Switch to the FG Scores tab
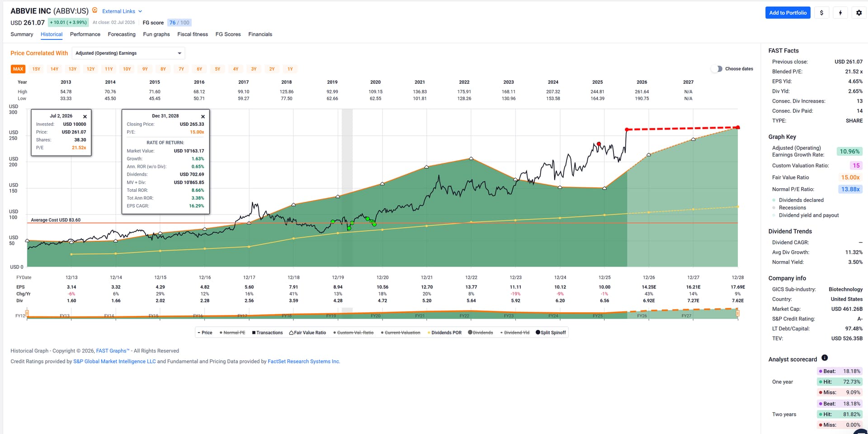The width and height of the screenshot is (868, 434). click(x=228, y=34)
